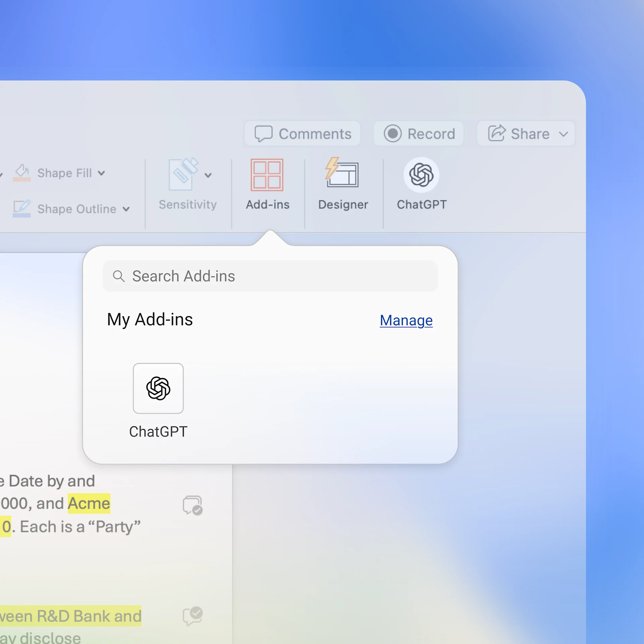Viewport: 644px width, 644px height.
Task: Expand Shape Outline options arrow
Action: coord(126,209)
